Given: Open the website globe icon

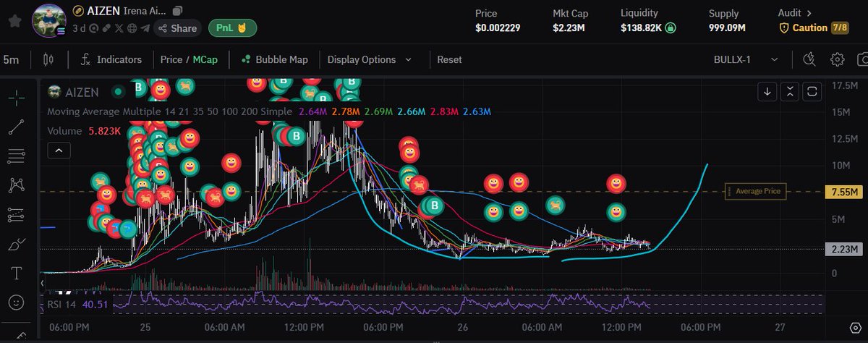Looking at the screenshot, I should tap(132, 28).
